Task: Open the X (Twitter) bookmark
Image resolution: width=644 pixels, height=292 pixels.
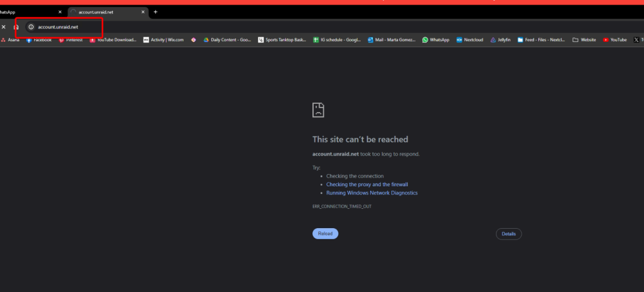Action: [x=638, y=40]
